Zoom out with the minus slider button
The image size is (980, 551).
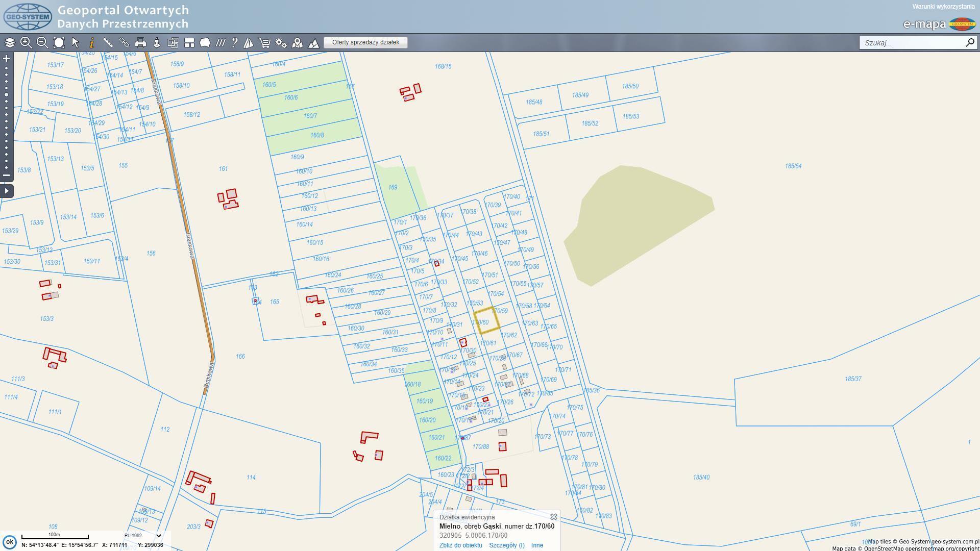pyautogui.click(x=7, y=176)
